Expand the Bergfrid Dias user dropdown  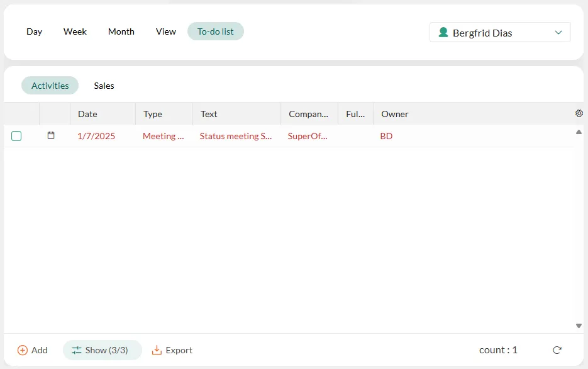(x=558, y=33)
